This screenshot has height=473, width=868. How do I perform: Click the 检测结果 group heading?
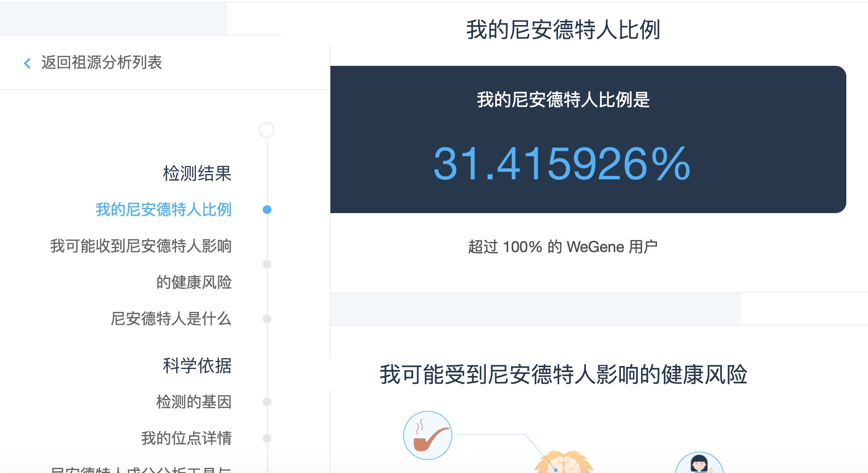(197, 173)
